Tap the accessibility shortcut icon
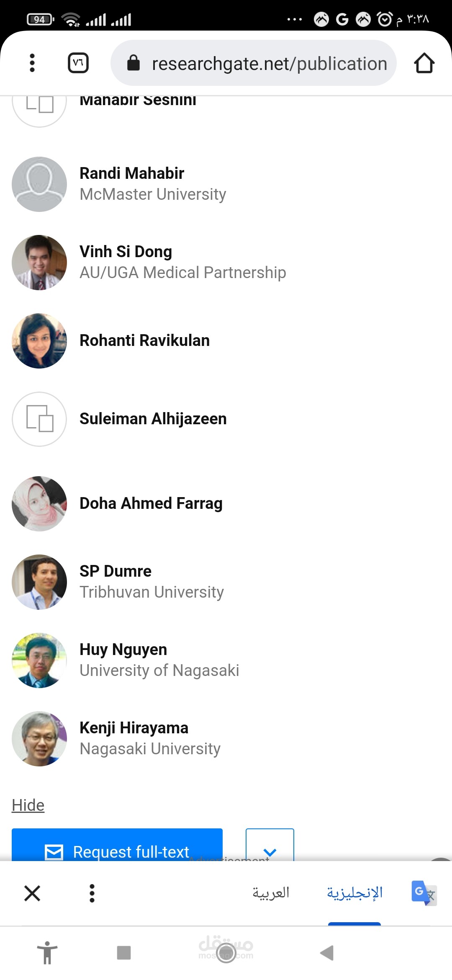452x980 pixels. 47,953
